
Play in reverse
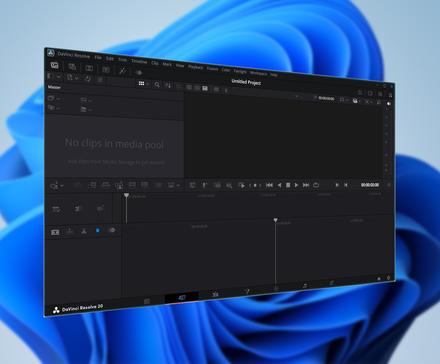[x=280, y=185]
